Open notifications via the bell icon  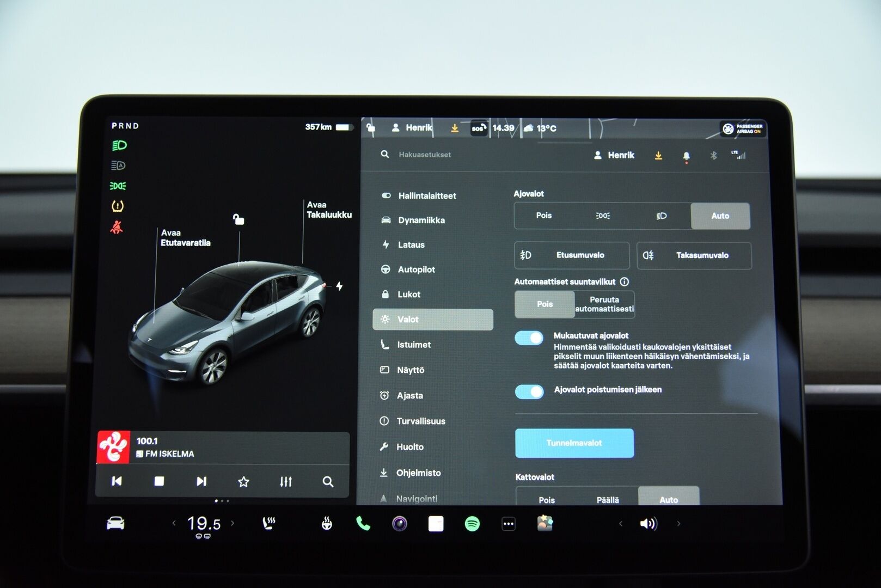[x=687, y=155]
